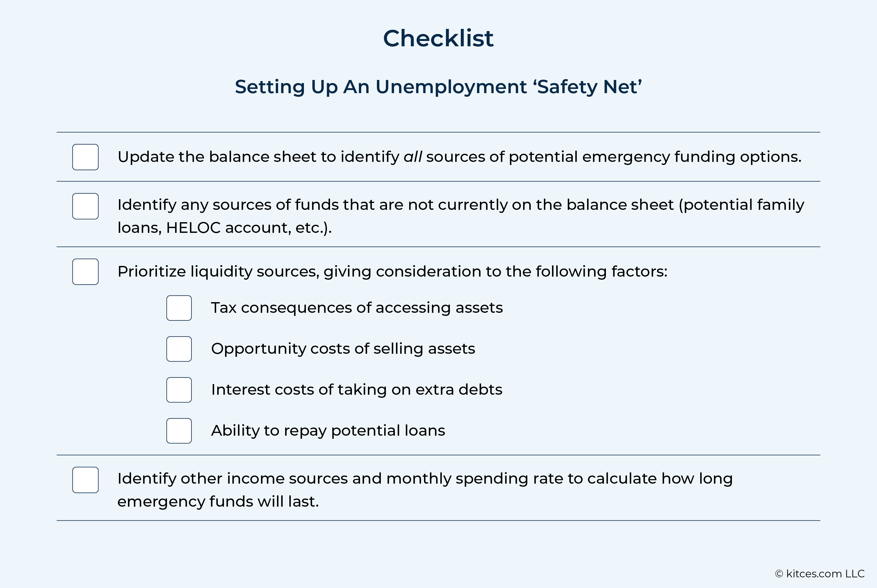This screenshot has width=877, height=588.
Task: Click the 'Ability to repay potential loans' text
Action: pyautogui.click(x=328, y=431)
